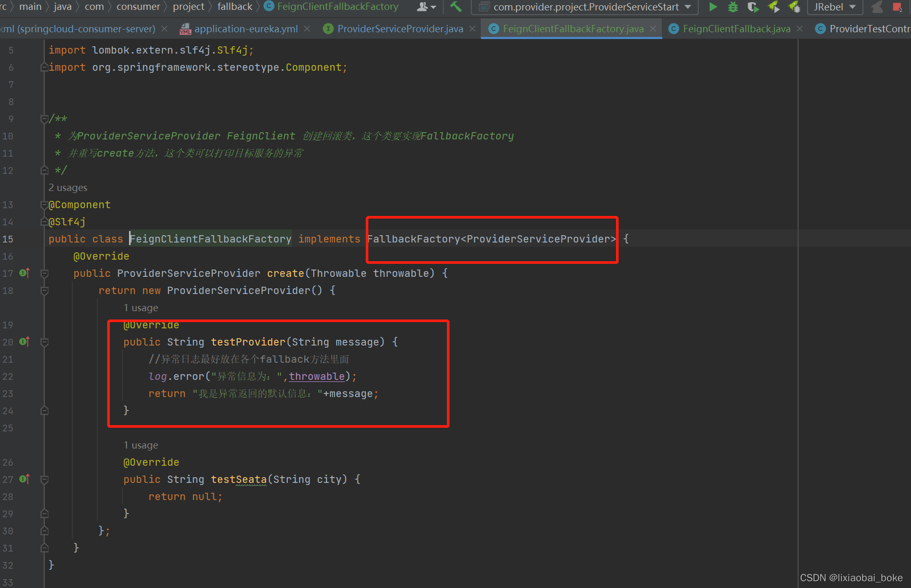Viewport: 911px width, 588px height.
Task: Click the underlined 'throwable' variable in log.error
Action: click(x=316, y=376)
